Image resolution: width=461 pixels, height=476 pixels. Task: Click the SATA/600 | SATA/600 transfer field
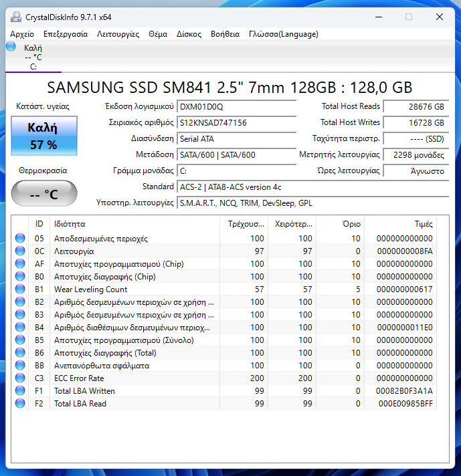point(236,155)
